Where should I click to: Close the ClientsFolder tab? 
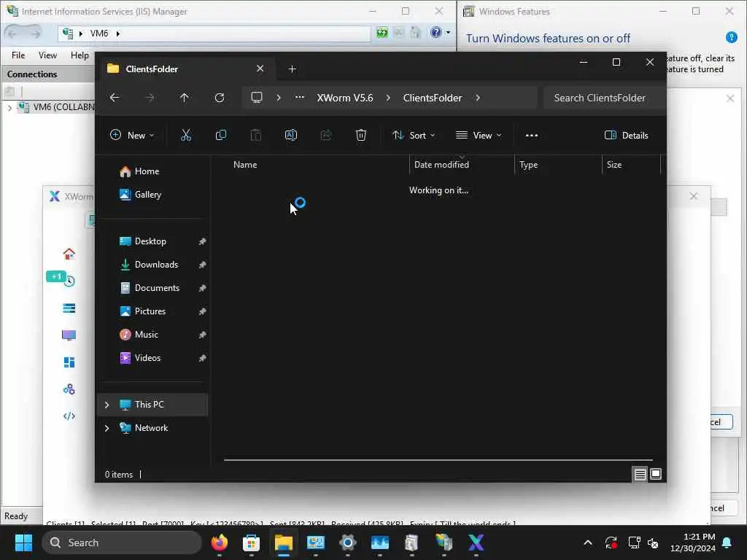tap(260, 69)
